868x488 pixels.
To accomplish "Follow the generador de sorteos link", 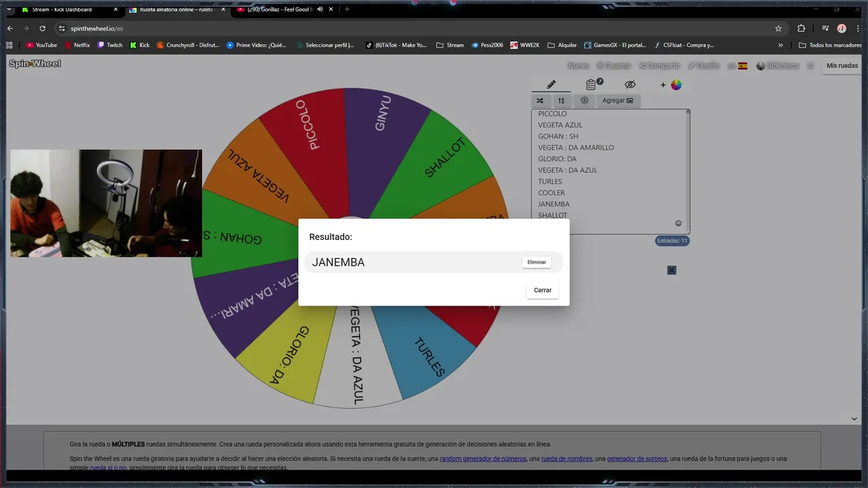I will click(x=637, y=459).
